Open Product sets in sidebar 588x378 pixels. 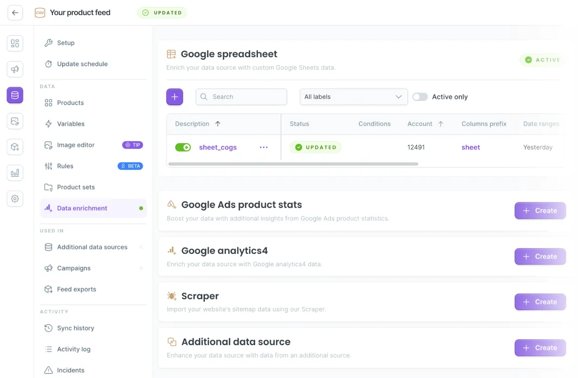[93, 187]
